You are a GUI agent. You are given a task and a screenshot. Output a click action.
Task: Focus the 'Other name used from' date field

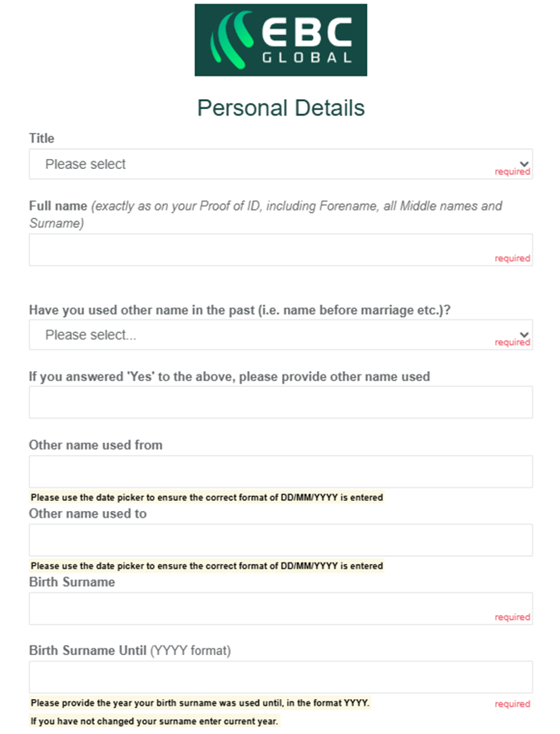coord(280,471)
